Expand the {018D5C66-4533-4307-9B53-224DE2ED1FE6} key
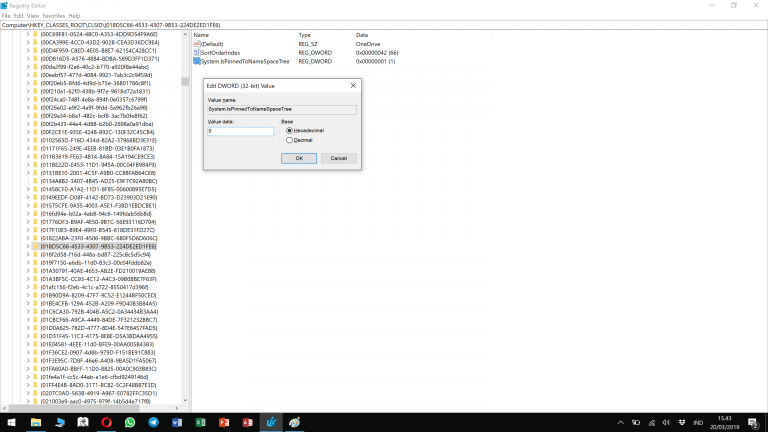 pos(28,245)
